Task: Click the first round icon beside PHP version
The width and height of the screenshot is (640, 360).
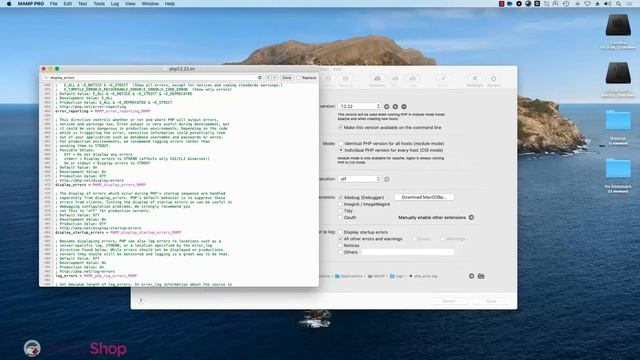Action: pos(387,107)
